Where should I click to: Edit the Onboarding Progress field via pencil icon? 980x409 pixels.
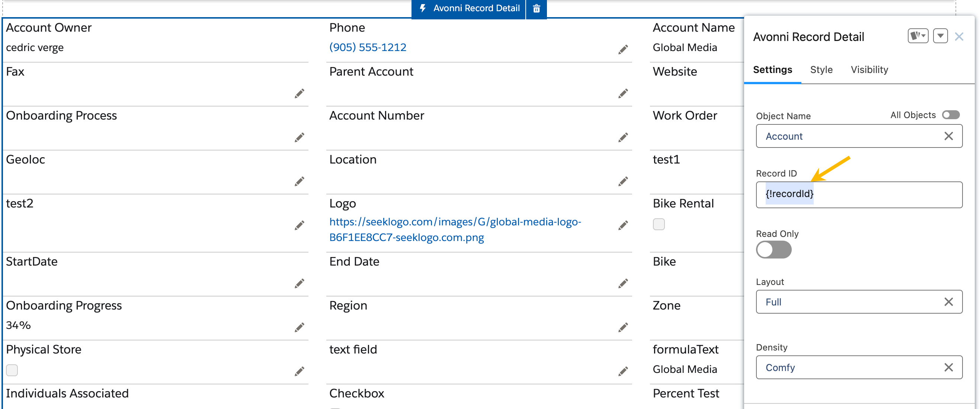coord(299,327)
